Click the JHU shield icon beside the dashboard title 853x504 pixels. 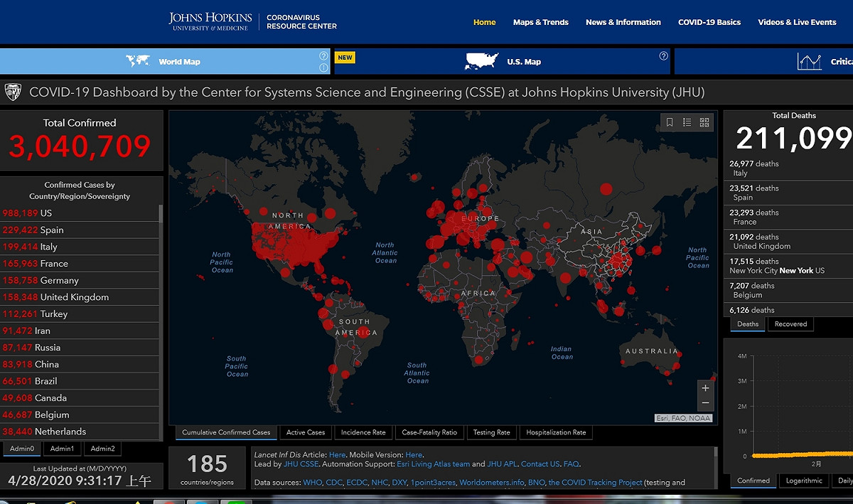point(13,92)
